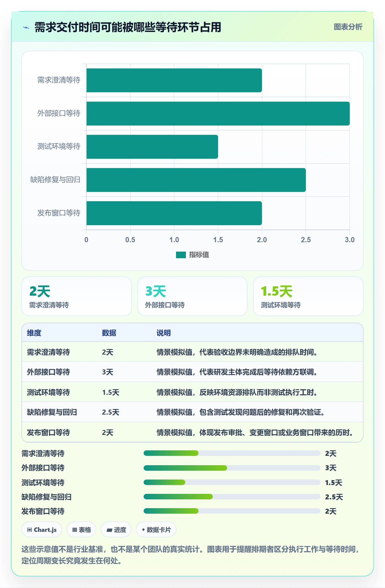The image size is (385, 588).
Task: Click the 指标值 legend text
Action: tap(199, 255)
